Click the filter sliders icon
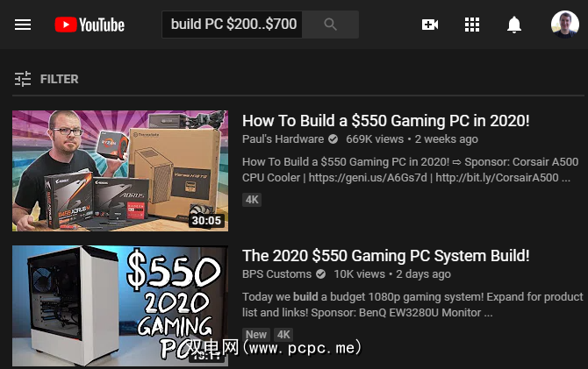588x369 pixels. click(23, 79)
